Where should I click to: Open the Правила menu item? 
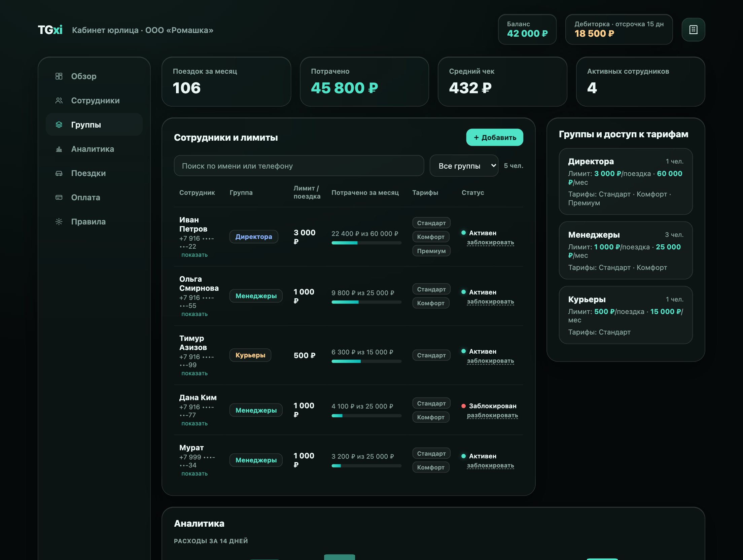pos(94,222)
